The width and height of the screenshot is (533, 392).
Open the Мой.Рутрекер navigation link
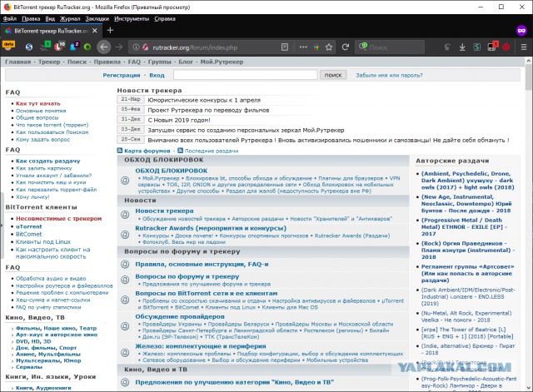point(222,62)
